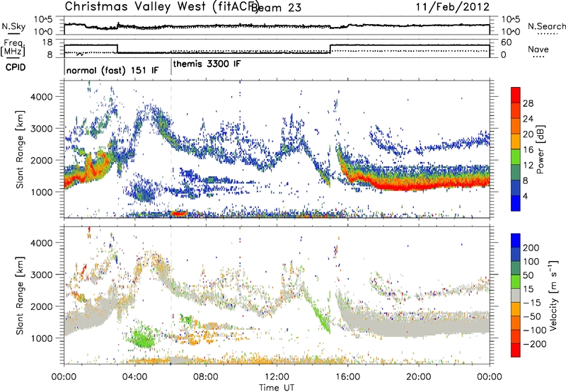Click the 200 tick on the velocity colorbar

pyautogui.click(x=531, y=248)
